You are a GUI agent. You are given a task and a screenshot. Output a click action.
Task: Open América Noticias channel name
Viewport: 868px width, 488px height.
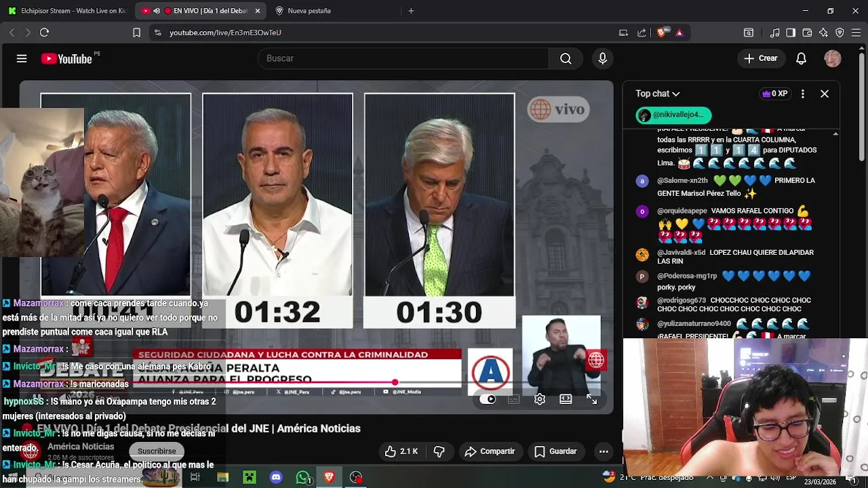coord(81,447)
